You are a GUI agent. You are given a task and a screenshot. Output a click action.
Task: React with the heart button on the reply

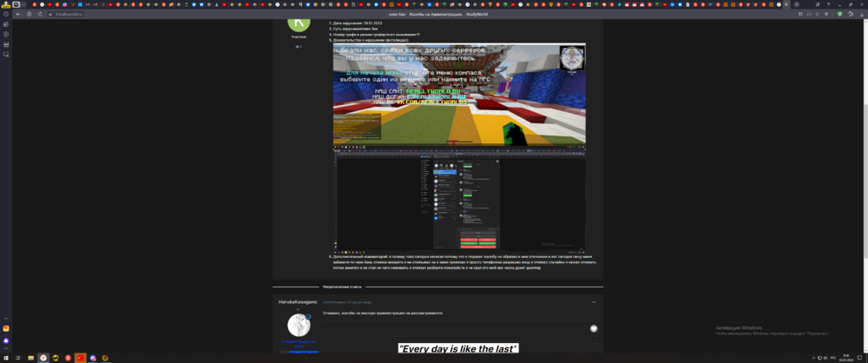594,328
